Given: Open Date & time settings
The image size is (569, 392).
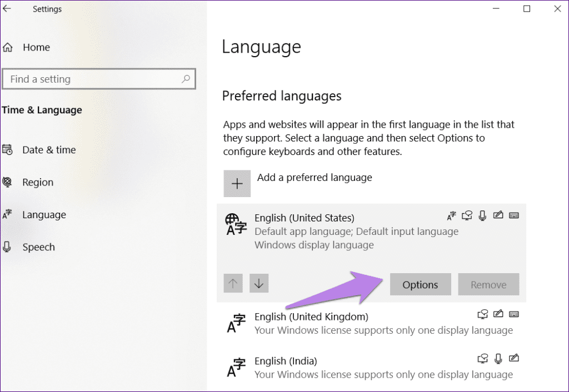Looking at the screenshot, I should 48,150.
